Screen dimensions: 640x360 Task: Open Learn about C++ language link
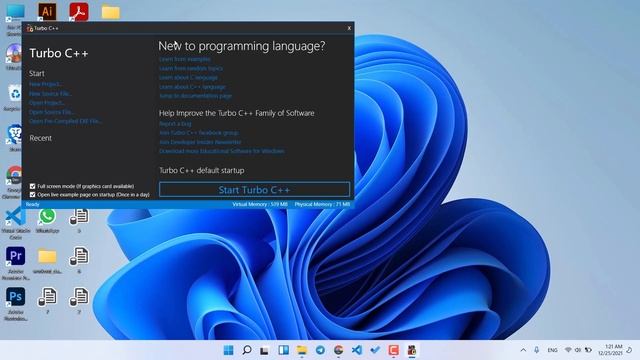pos(192,87)
